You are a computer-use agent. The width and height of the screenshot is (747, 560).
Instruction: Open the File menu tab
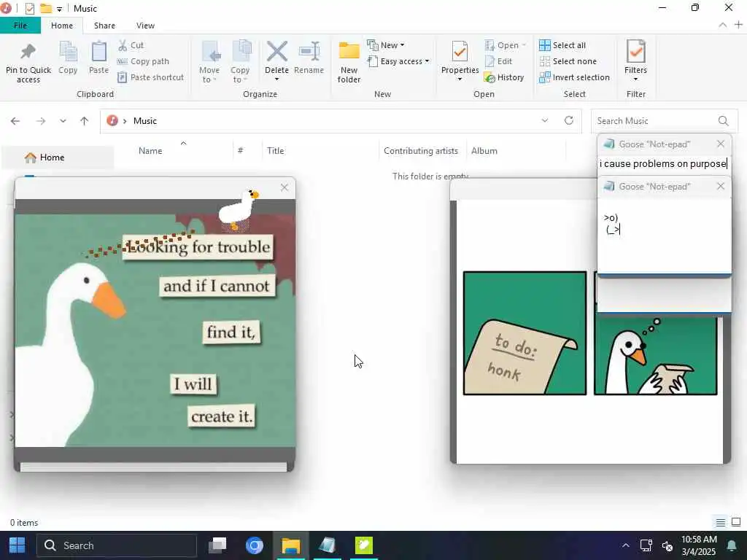(x=20, y=26)
